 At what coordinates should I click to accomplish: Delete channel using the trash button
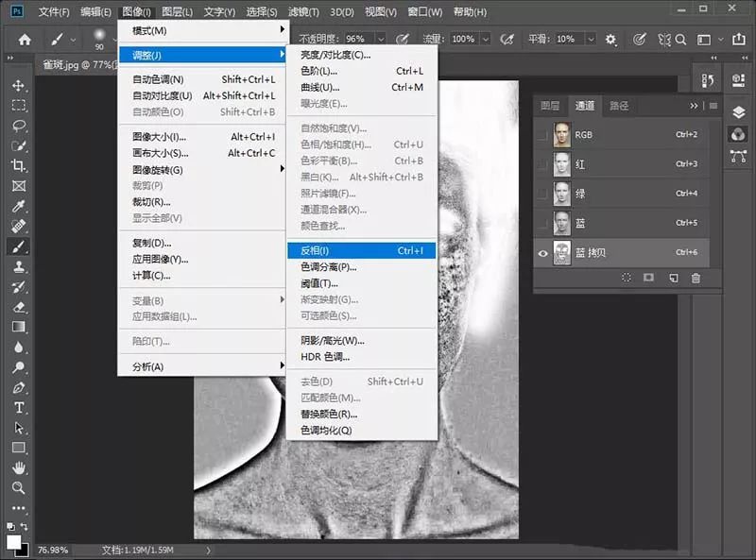[696, 277]
